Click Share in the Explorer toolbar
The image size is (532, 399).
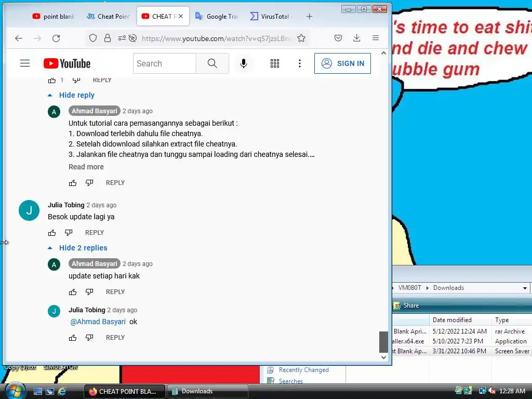407,305
